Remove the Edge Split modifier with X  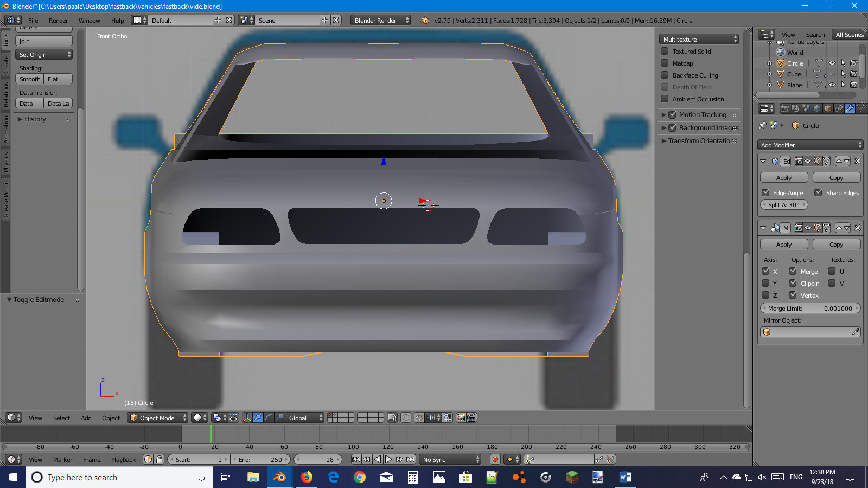coord(858,161)
